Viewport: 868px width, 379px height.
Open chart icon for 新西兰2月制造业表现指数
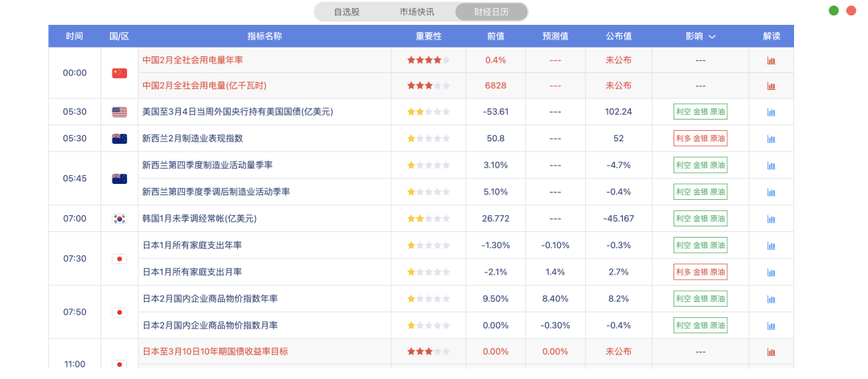coord(771,138)
